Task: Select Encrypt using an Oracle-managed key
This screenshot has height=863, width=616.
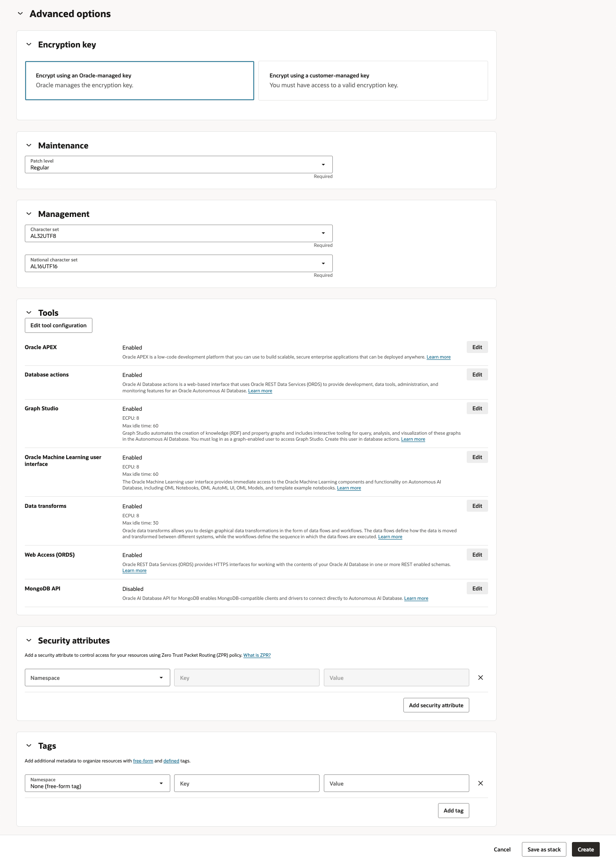Action: coord(139,80)
